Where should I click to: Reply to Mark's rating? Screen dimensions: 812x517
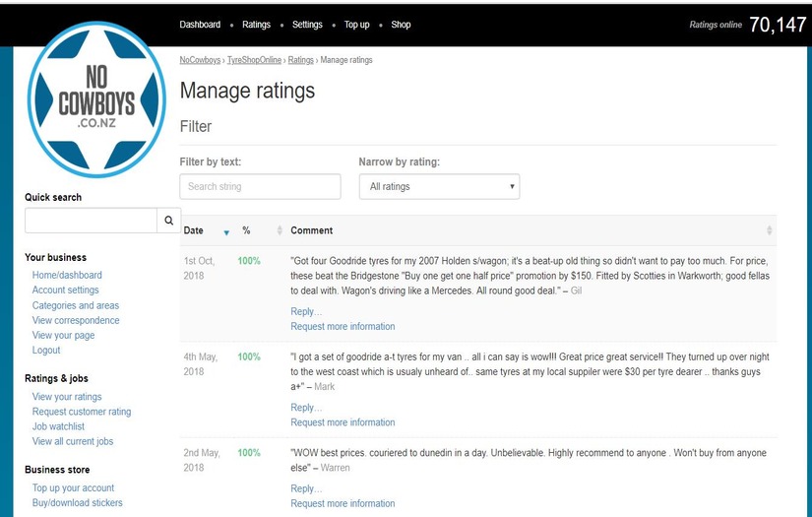(306, 407)
